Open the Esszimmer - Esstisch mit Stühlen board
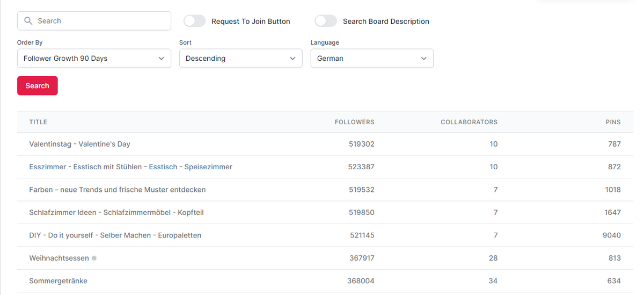This screenshot has height=295, width=644. click(130, 167)
